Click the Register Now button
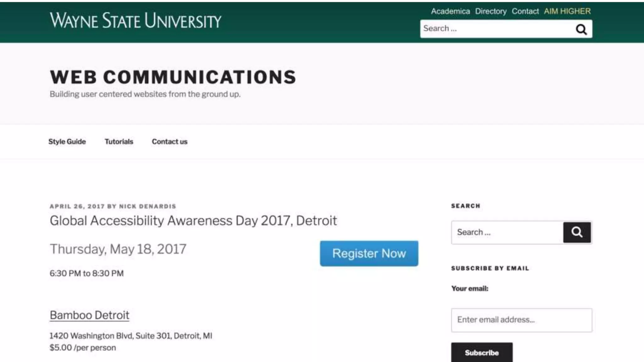 coord(369,254)
